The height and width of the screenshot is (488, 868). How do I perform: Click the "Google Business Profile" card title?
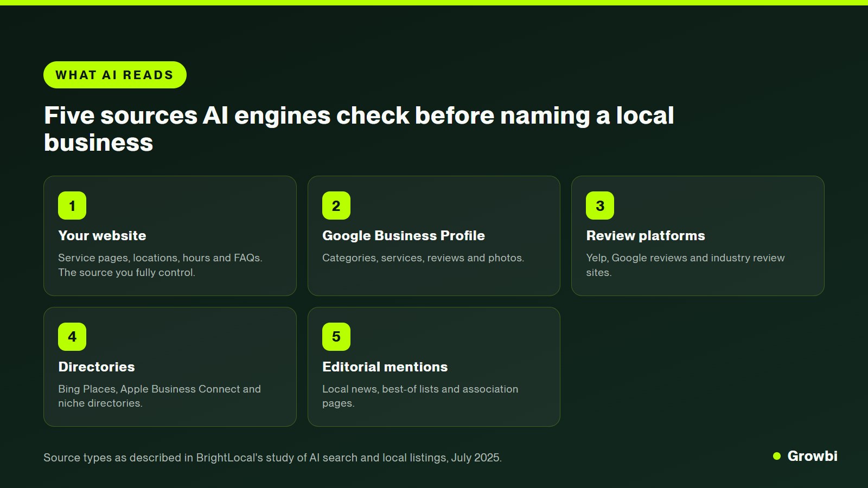tap(404, 236)
